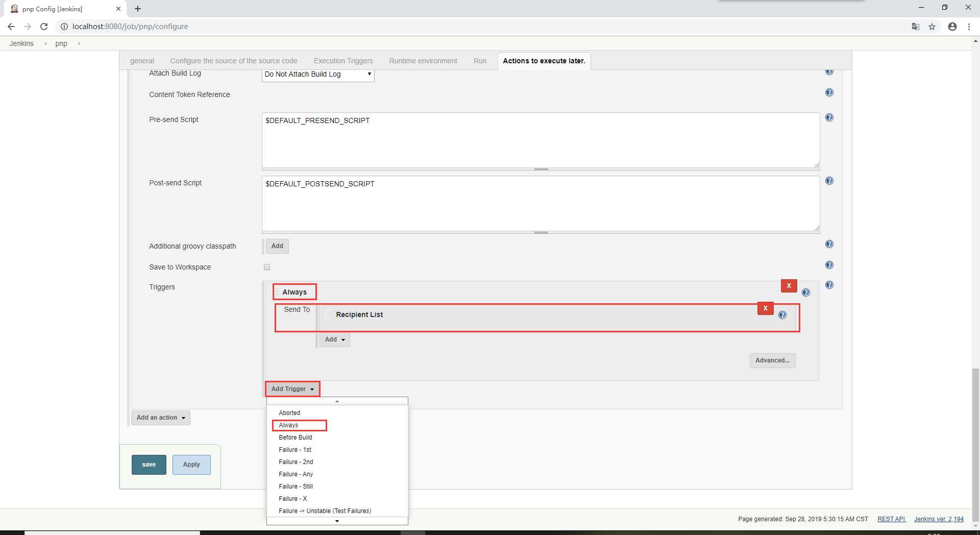Screen dimensions: 980x535
Task: Click drag handle next to Recipient List
Action: point(329,314)
